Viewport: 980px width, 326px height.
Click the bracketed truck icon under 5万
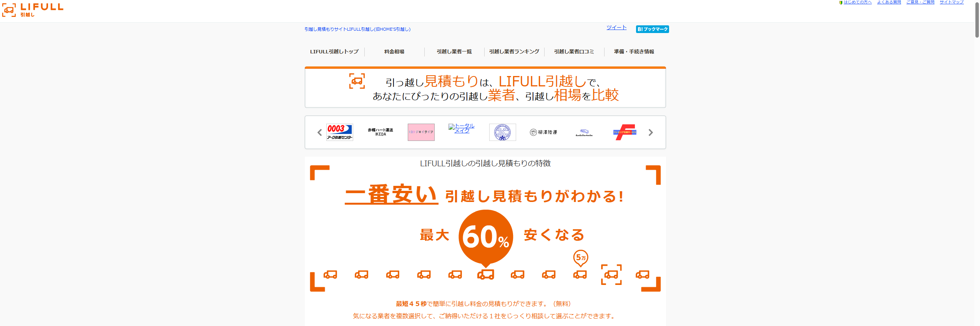click(611, 275)
